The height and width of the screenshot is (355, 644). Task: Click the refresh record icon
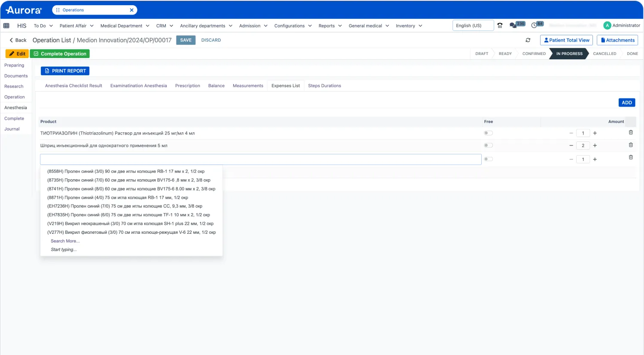528,40
